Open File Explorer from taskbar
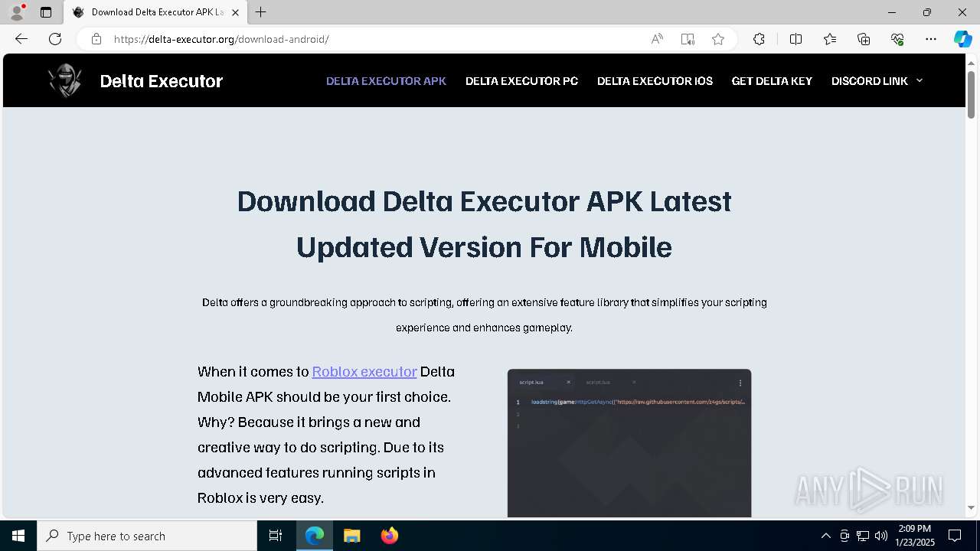Image resolution: width=980 pixels, height=551 pixels. coord(351,536)
